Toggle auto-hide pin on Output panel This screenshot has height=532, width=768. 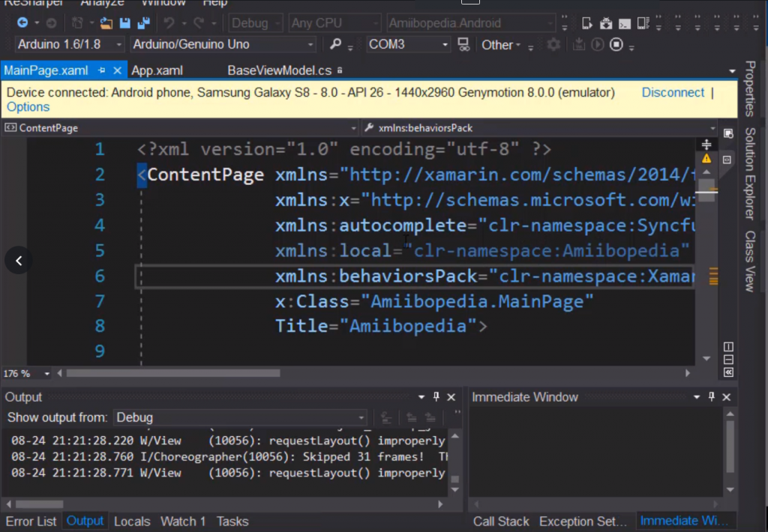point(436,396)
